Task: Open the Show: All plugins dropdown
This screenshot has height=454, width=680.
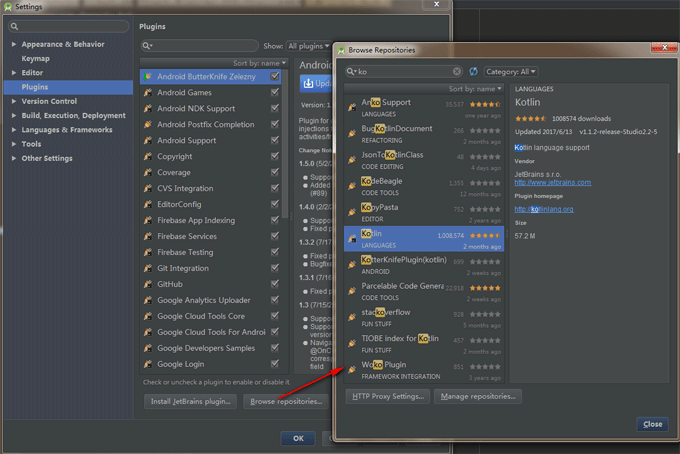Action: pyautogui.click(x=309, y=46)
